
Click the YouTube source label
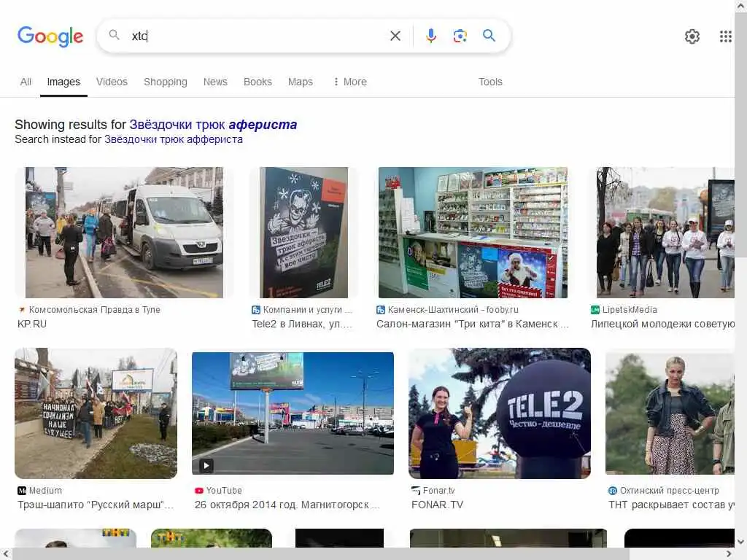(x=224, y=491)
